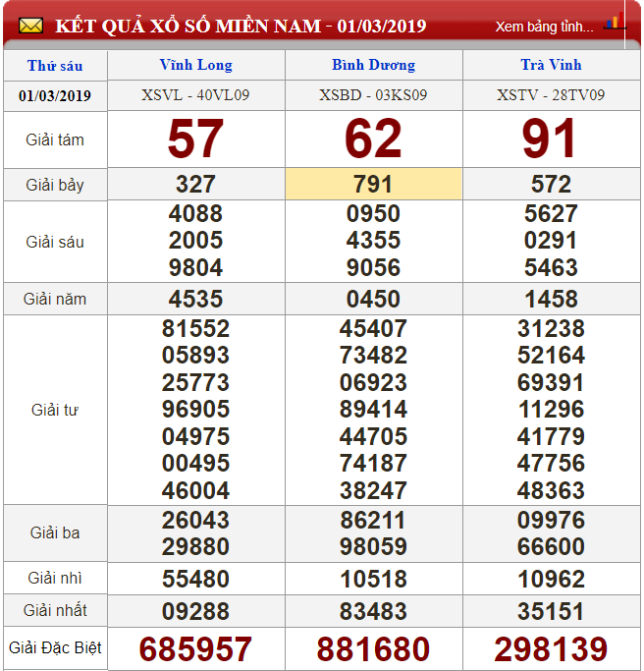
Task: Click the highlighted number 791
Action: [x=373, y=185]
